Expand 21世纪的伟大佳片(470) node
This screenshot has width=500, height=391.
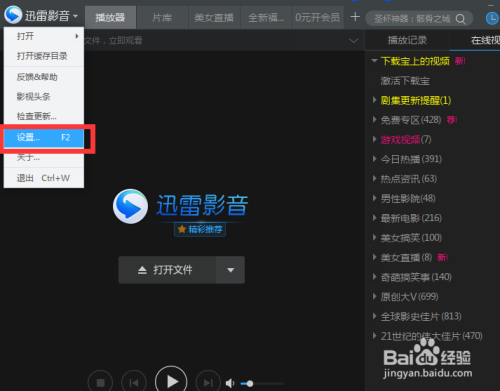pos(374,336)
